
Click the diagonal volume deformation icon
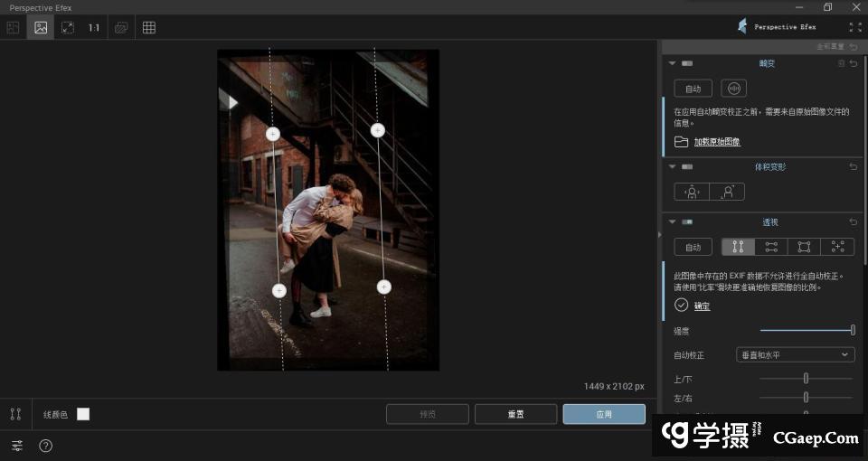tap(727, 192)
